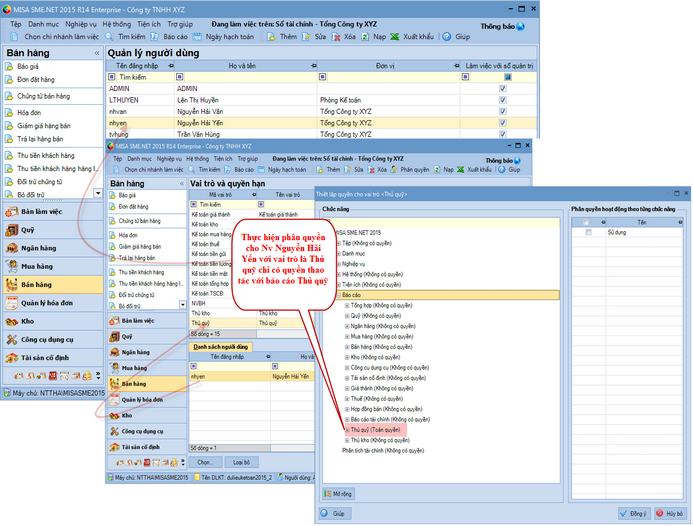Open Quỹ module in main window sidebar
The image size is (693, 526).
point(53,230)
